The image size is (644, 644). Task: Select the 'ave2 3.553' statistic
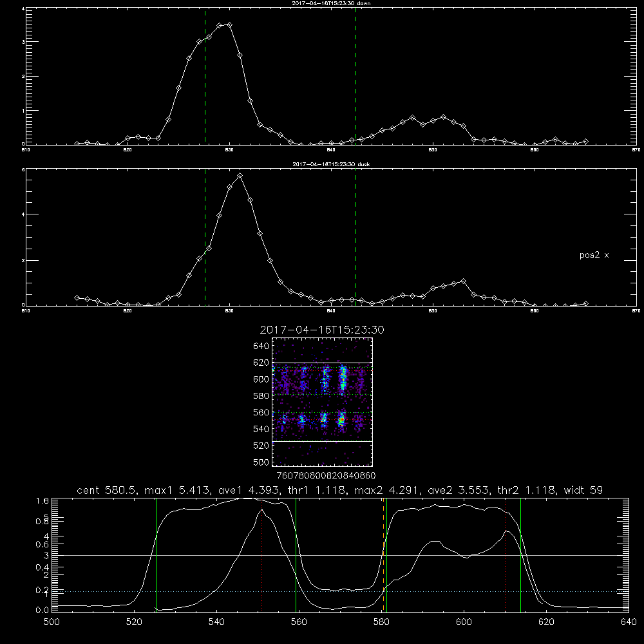click(x=458, y=490)
